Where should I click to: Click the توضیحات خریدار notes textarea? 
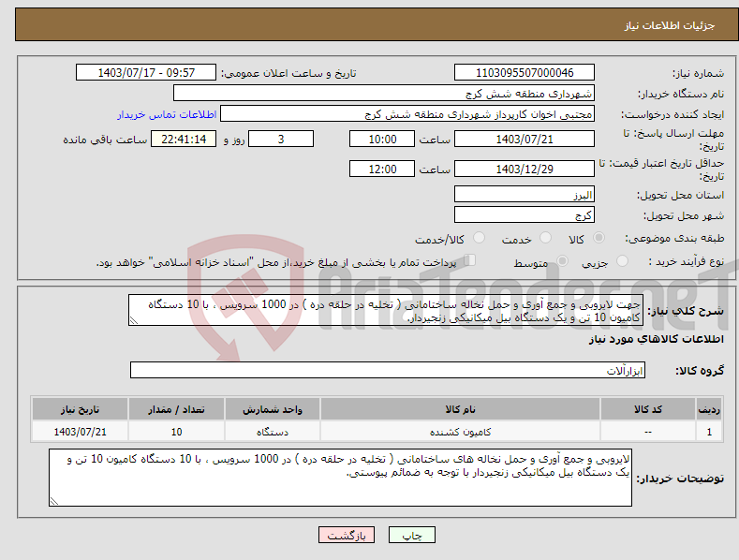[340, 478]
